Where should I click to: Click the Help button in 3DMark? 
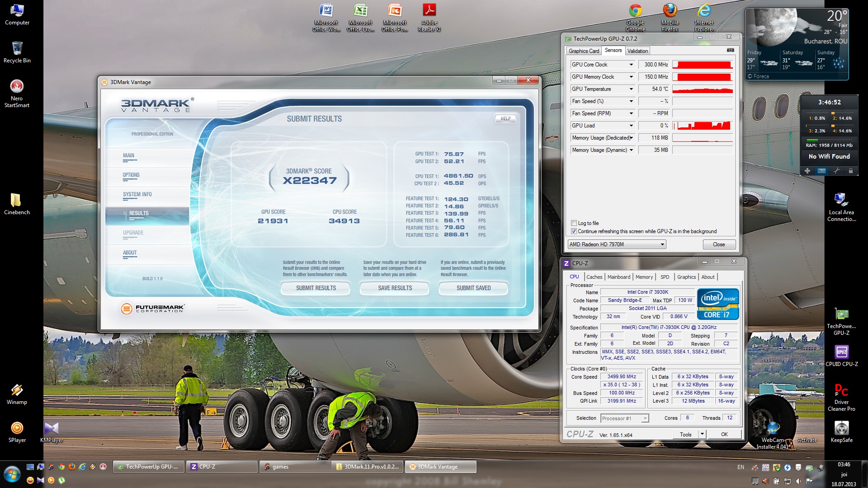coord(505,118)
